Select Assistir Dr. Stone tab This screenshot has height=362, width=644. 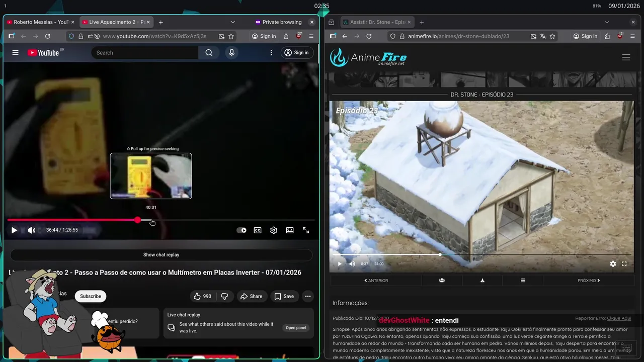[x=377, y=22]
